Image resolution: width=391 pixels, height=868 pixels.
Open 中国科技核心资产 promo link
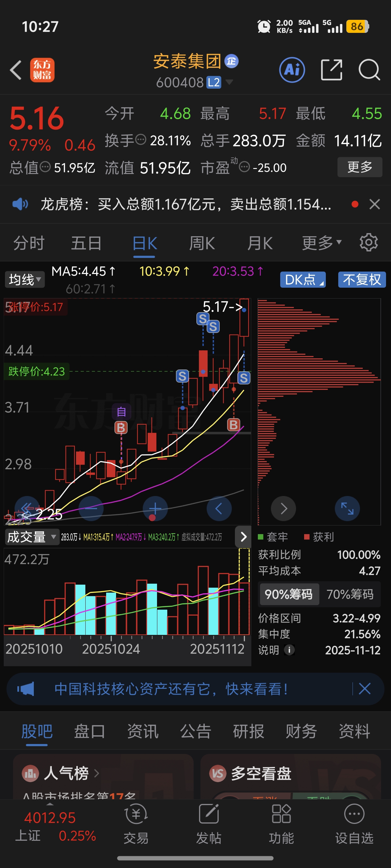(x=171, y=689)
